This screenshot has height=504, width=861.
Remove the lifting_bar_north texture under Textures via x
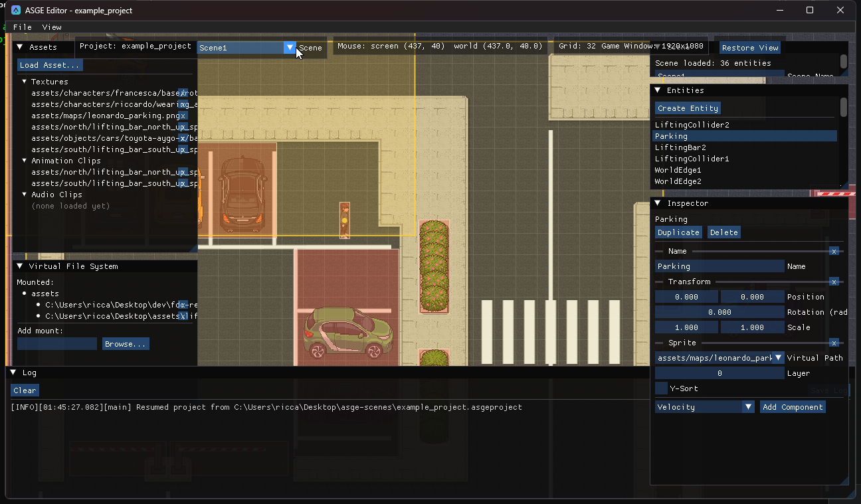(x=183, y=127)
